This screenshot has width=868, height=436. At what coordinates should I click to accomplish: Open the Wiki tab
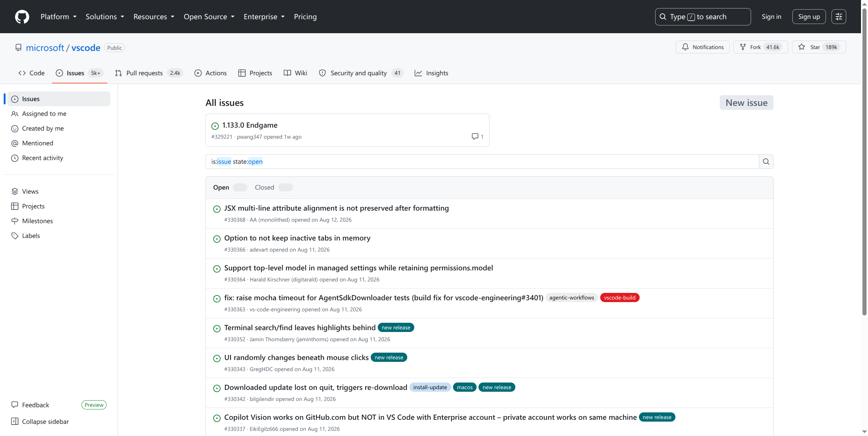[295, 73]
